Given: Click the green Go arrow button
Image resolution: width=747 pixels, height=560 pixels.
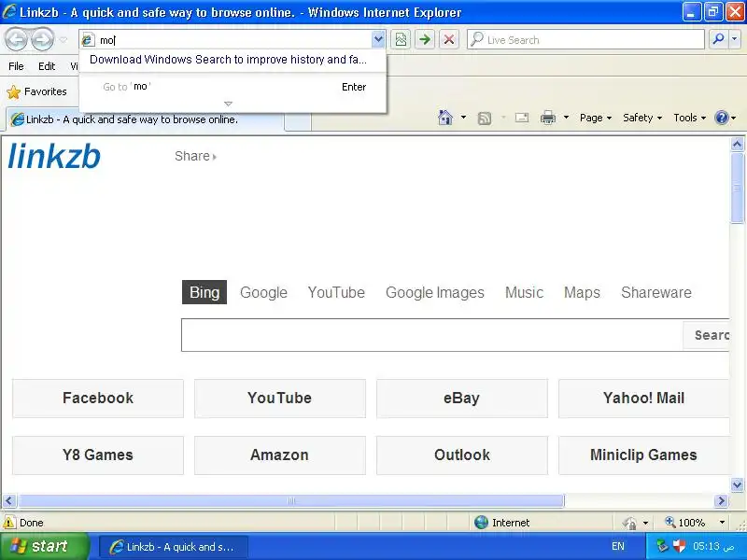Looking at the screenshot, I should click(425, 39).
